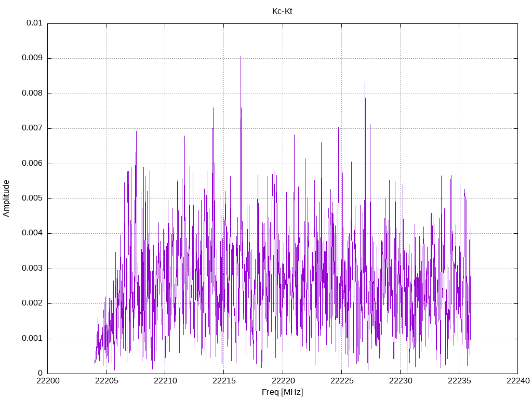This screenshot has height=399, width=532.
Task: Click the Amplitude y-axis label
Action: coord(6,198)
